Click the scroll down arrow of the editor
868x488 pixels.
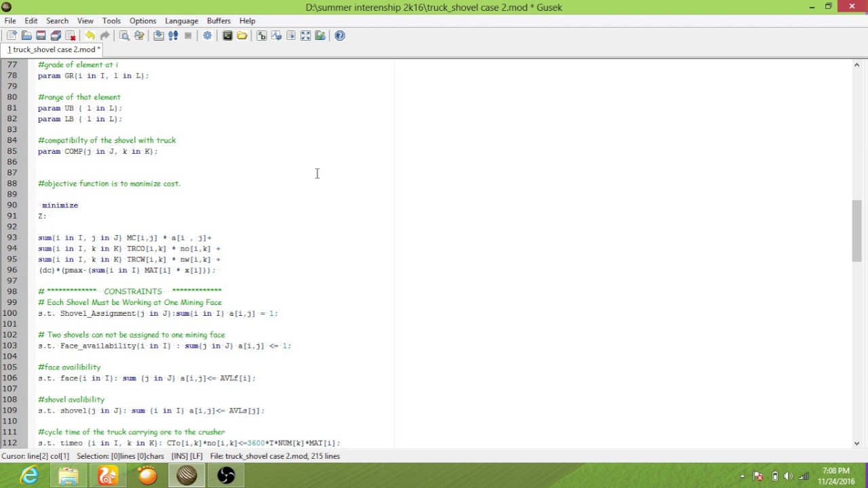[x=856, y=443]
